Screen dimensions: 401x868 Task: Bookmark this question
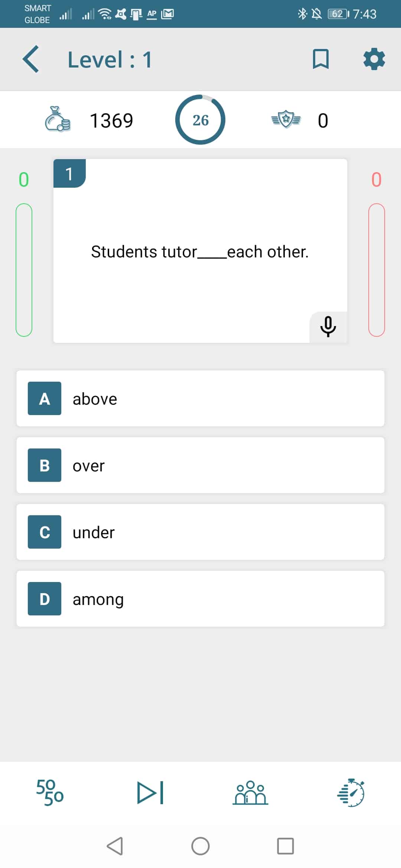pos(321,59)
